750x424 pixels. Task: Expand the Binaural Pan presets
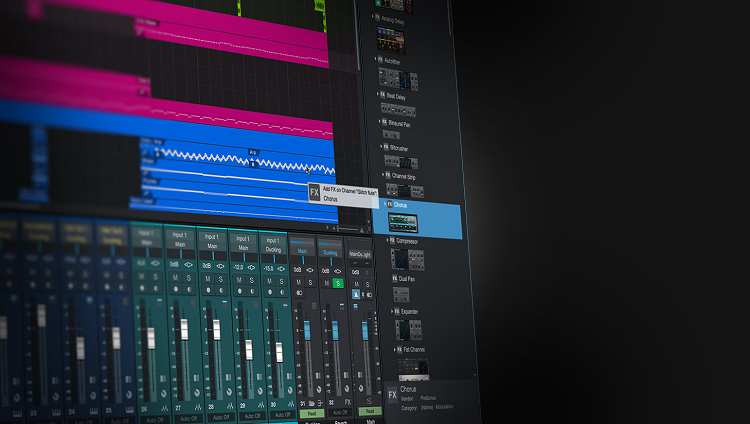coord(380,122)
